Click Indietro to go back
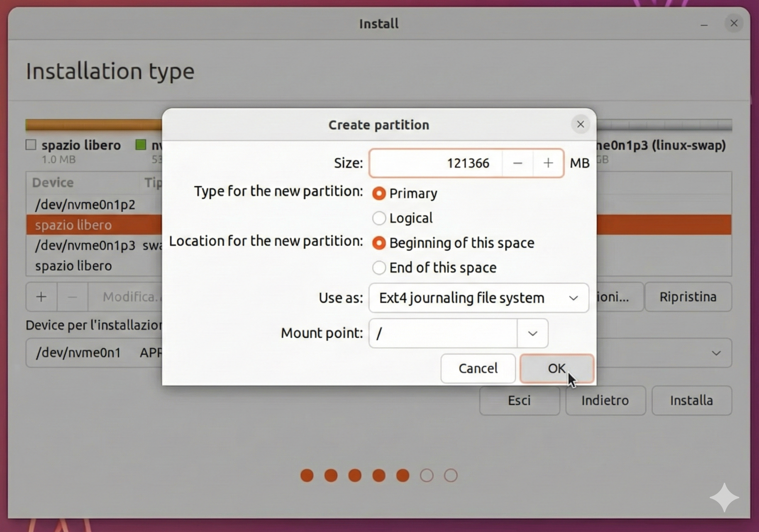 [605, 400]
